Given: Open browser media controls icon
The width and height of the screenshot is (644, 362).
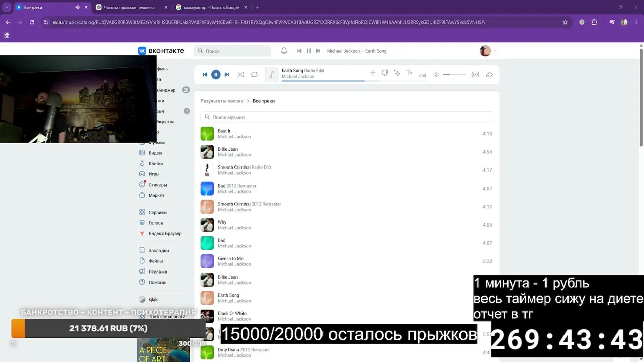Looking at the screenshot, I should click(x=612, y=22).
